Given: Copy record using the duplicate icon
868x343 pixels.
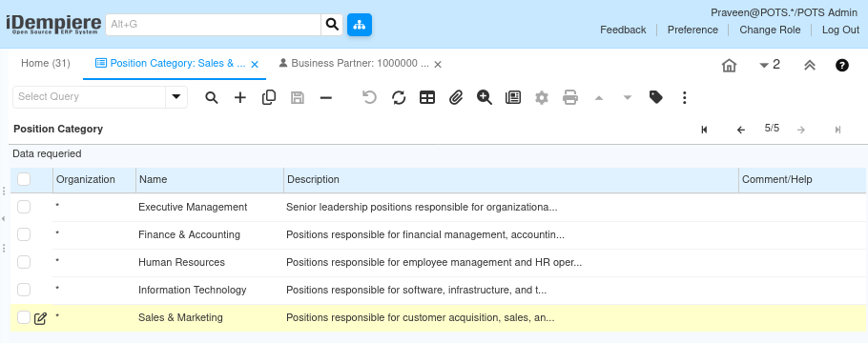Looking at the screenshot, I should pyautogui.click(x=269, y=98).
